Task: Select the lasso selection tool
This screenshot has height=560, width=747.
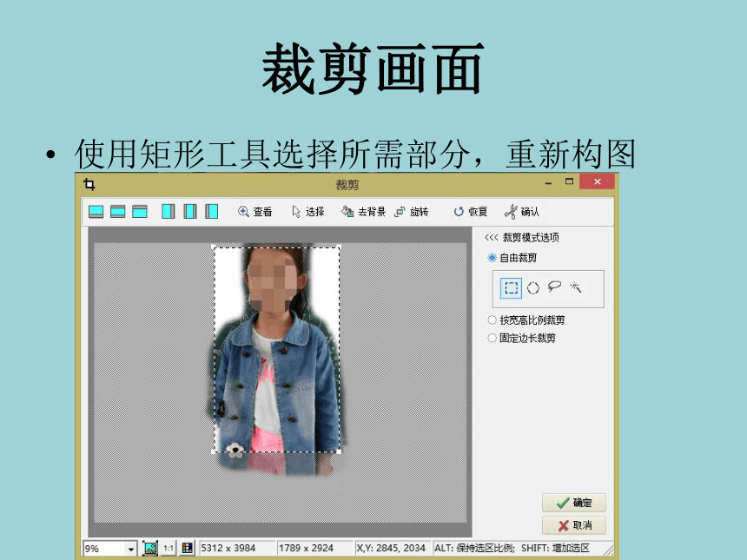Action: point(554,287)
